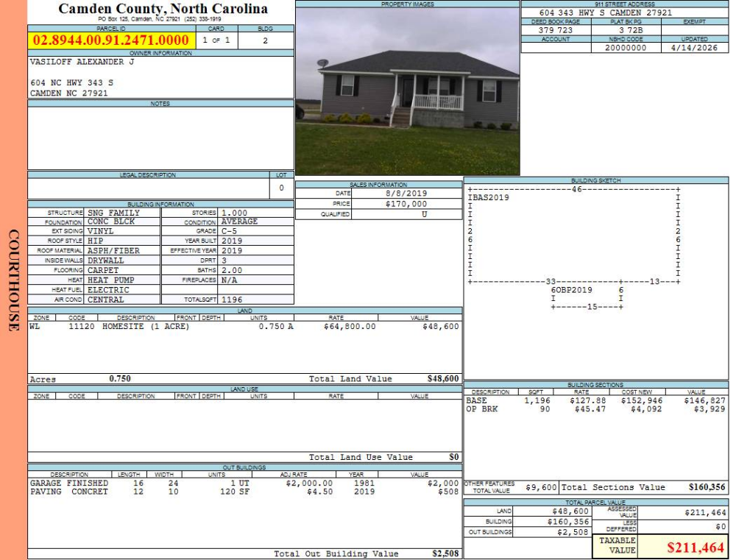
Task: Select total sqft value 1196
Action: [232, 300]
